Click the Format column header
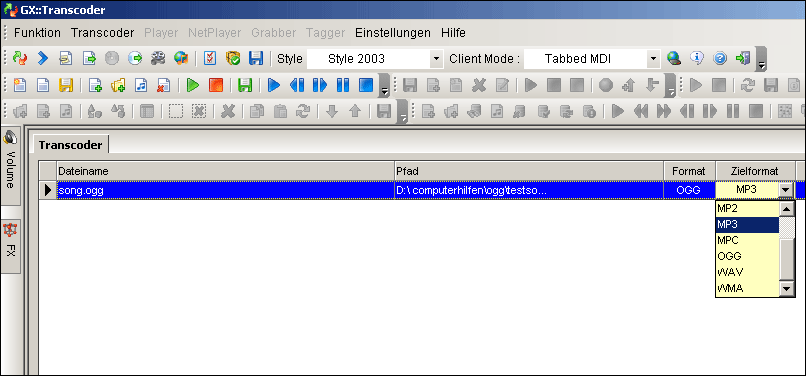806x376 pixels. [689, 171]
